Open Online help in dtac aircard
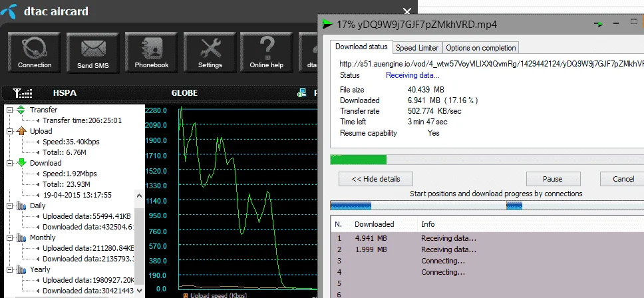The width and height of the screenshot is (644, 298). click(267, 53)
